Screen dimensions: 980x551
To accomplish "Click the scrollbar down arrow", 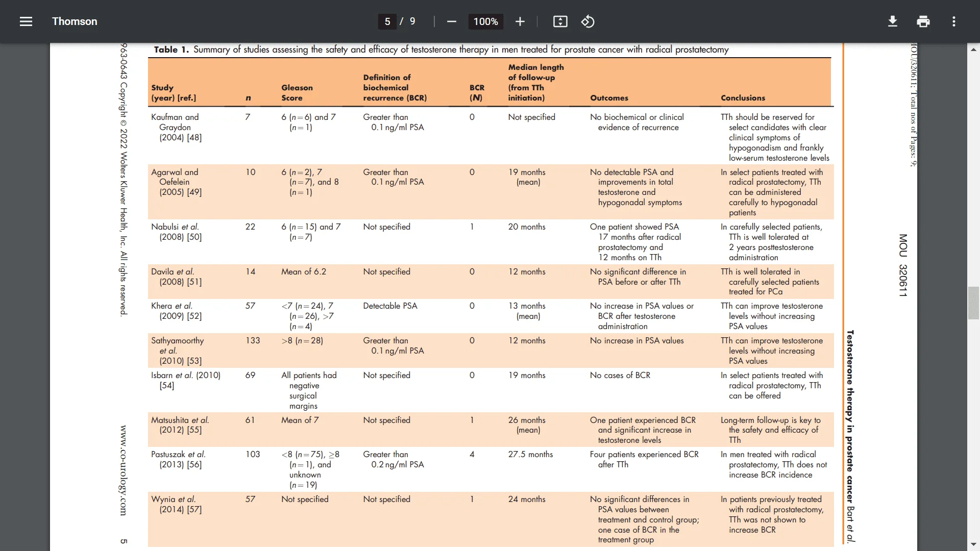I will coord(973,544).
